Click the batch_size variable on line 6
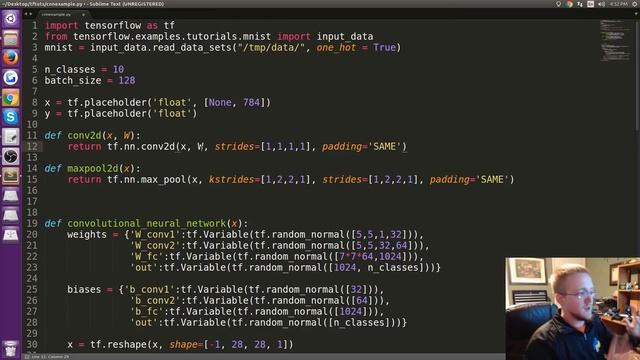This screenshot has width=640, height=360. 73,80
